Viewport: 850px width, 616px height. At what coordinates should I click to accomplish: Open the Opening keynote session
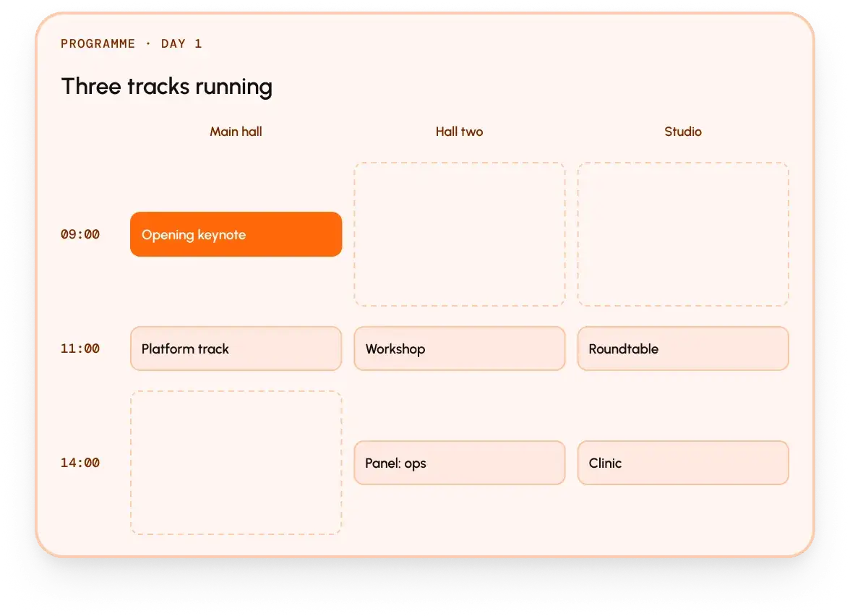pos(236,234)
